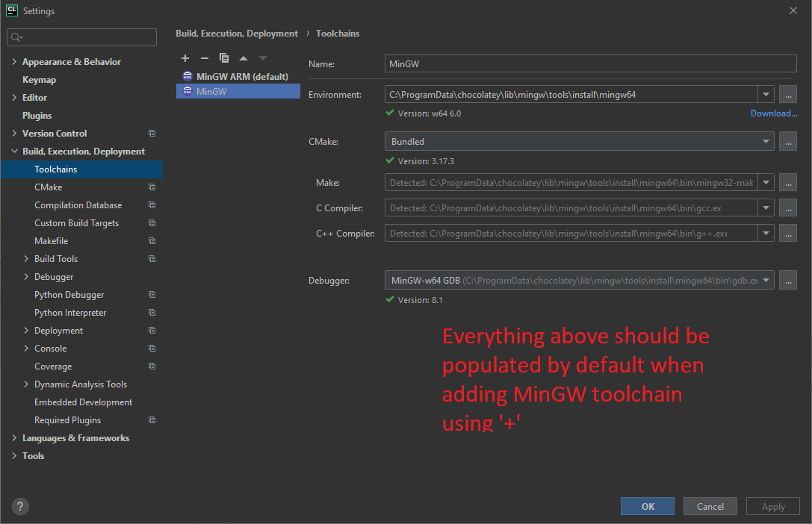Browse for Environment path with ellipsis button
This screenshot has width=812, height=524.
click(788, 95)
